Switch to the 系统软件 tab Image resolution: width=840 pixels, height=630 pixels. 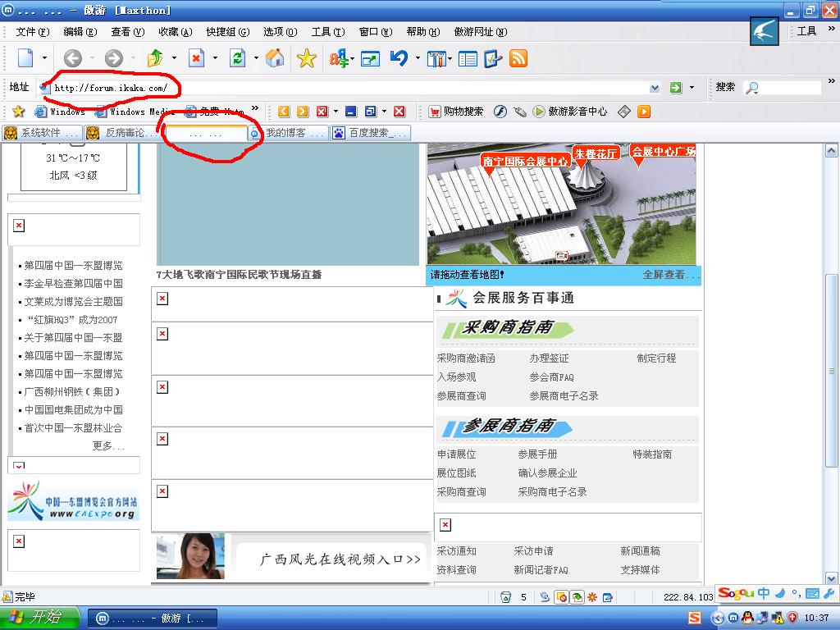click(43, 133)
